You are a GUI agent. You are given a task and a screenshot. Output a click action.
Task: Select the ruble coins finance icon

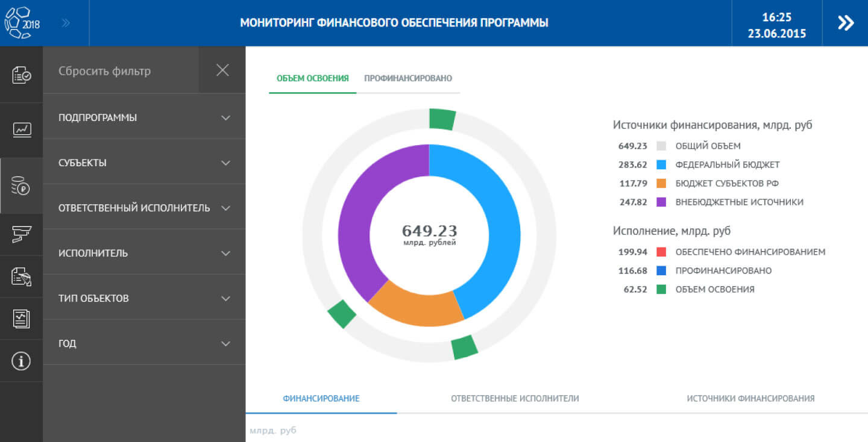coord(20,186)
